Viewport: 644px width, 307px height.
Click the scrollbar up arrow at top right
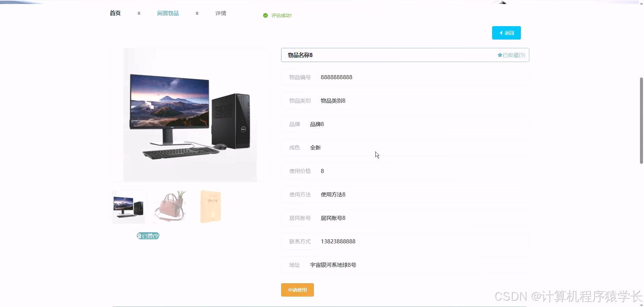pyautogui.click(x=640, y=3)
